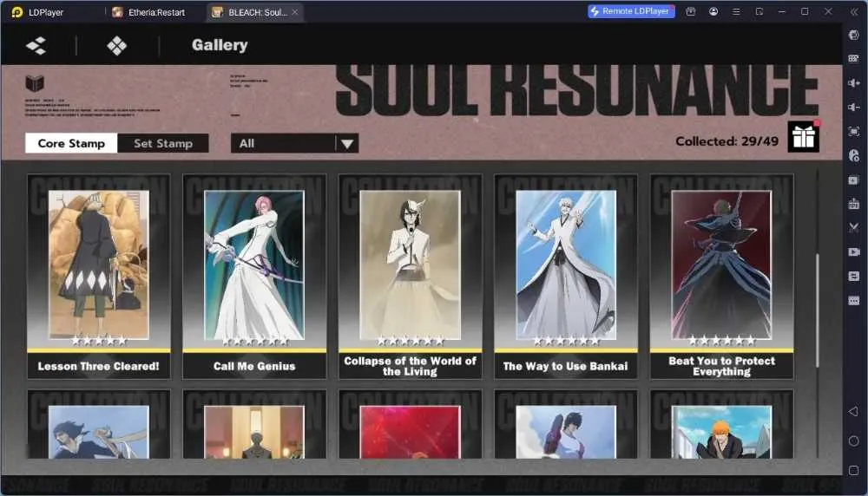This screenshot has height=496, width=868.
Task: Click the Android recent apps square button
Action: click(x=853, y=470)
